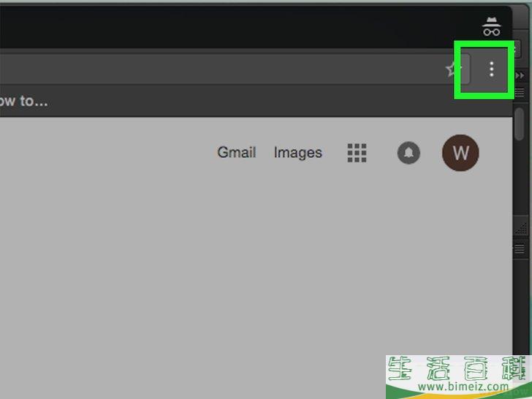The width and height of the screenshot is (532, 399).
Task: Open the Images link
Action: (x=298, y=153)
